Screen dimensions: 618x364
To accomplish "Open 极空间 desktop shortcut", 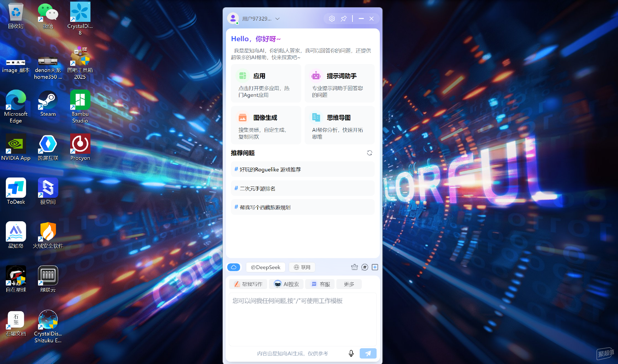I will tap(48, 191).
